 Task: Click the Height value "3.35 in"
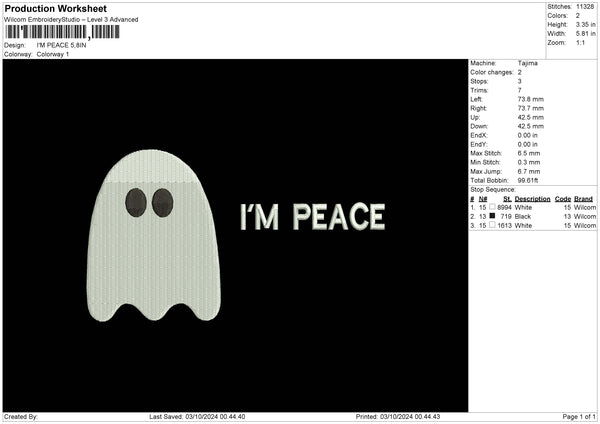pos(586,24)
